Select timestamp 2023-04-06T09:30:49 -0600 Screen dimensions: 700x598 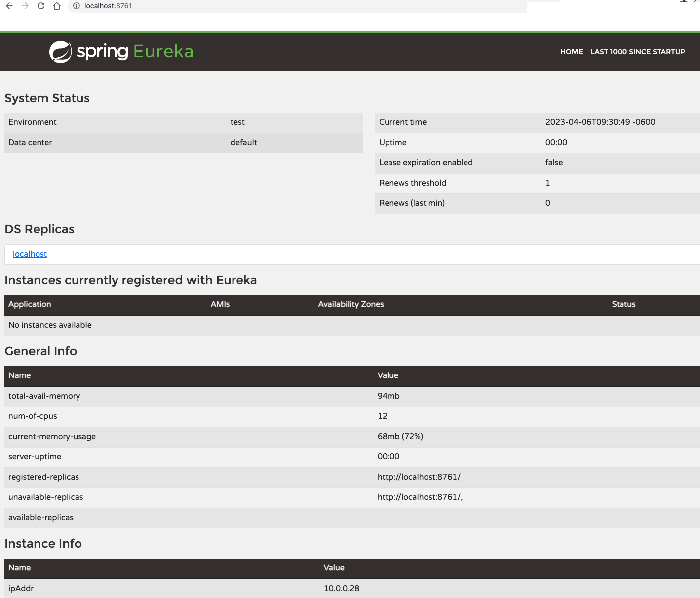coord(600,122)
